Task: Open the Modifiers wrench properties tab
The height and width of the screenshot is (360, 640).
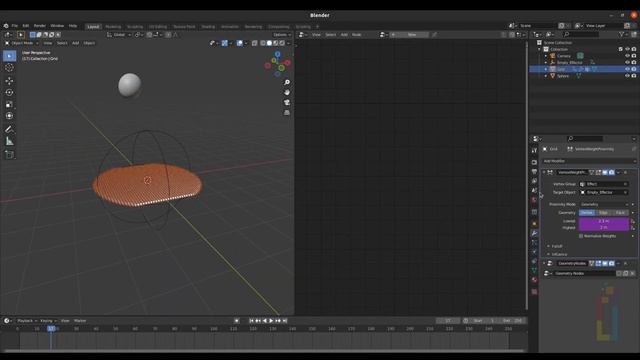Action: [x=534, y=233]
